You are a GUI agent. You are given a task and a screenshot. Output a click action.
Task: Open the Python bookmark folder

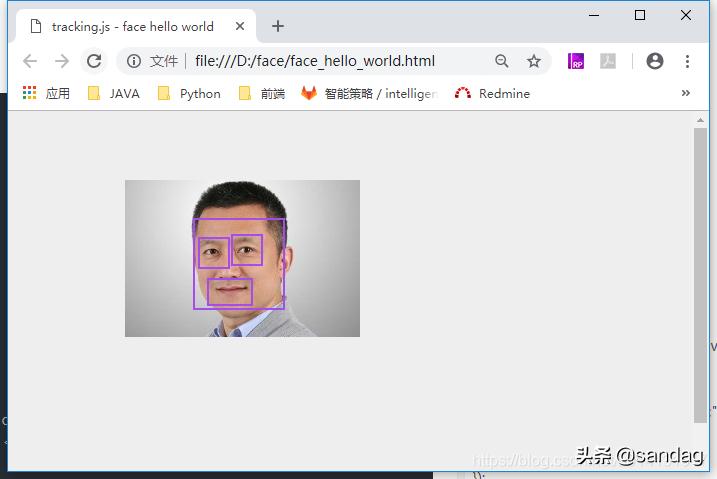(x=189, y=93)
